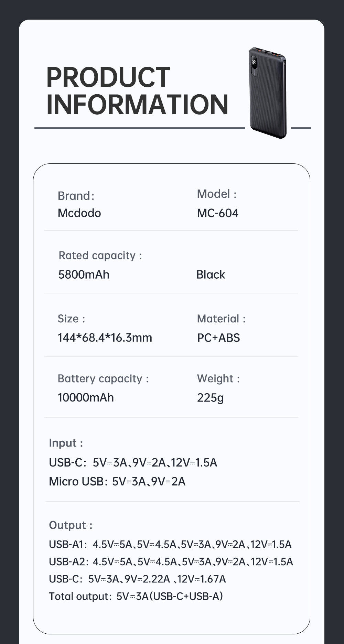The image size is (344, 644).
Task: Click the Weight label
Action: pos(218,378)
